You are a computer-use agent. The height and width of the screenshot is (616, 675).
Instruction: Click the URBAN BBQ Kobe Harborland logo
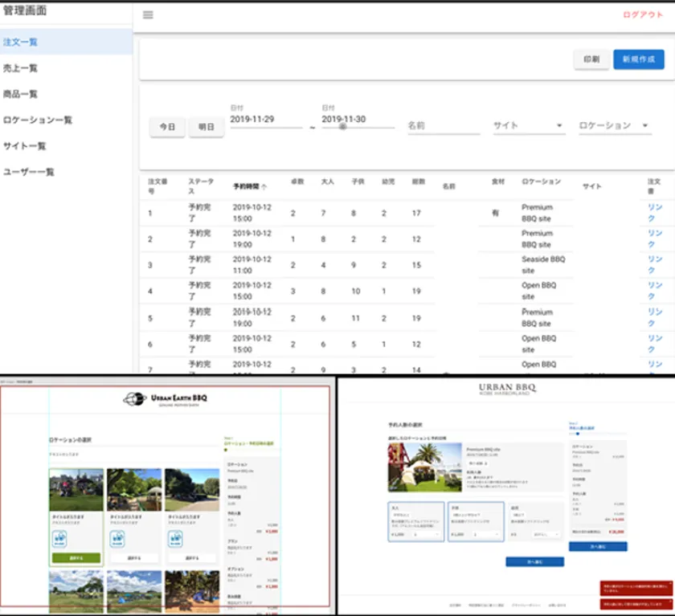pos(506,390)
